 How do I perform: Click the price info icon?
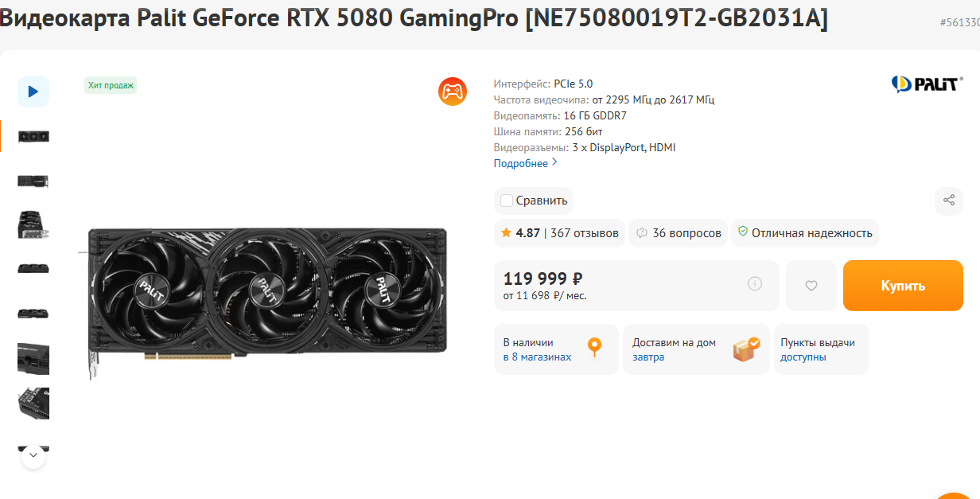[755, 284]
